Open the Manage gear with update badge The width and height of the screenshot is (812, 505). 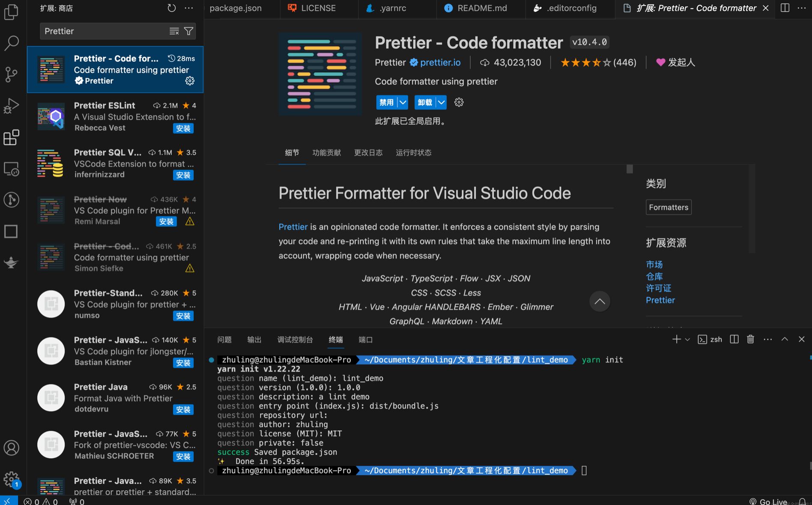point(11,479)
